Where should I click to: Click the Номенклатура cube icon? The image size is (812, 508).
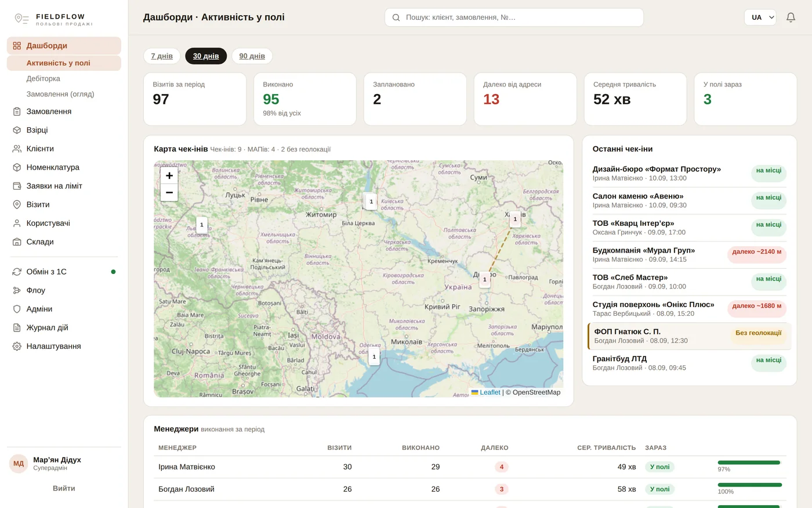point(17,167)
